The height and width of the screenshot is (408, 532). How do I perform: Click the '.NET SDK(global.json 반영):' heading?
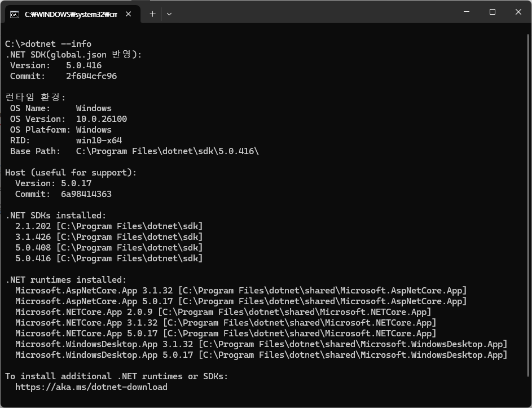coord(73,54)
